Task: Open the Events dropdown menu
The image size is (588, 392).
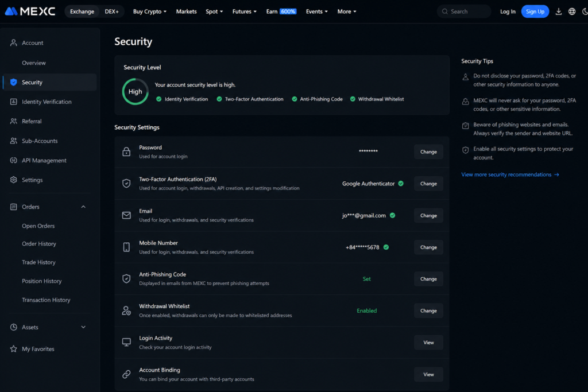Action: (317, 11)
